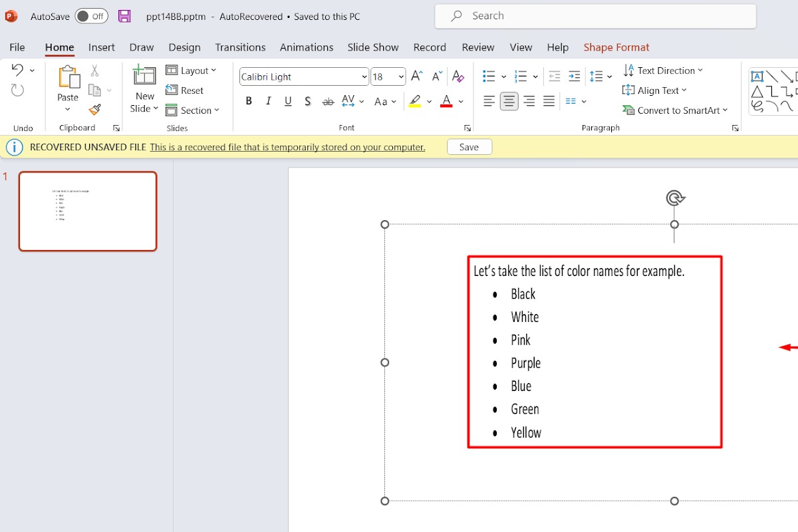Viewport: 798px width, 532px height.
Task: Open Clipboard group dialog launcher
Action: coord(116,128)
